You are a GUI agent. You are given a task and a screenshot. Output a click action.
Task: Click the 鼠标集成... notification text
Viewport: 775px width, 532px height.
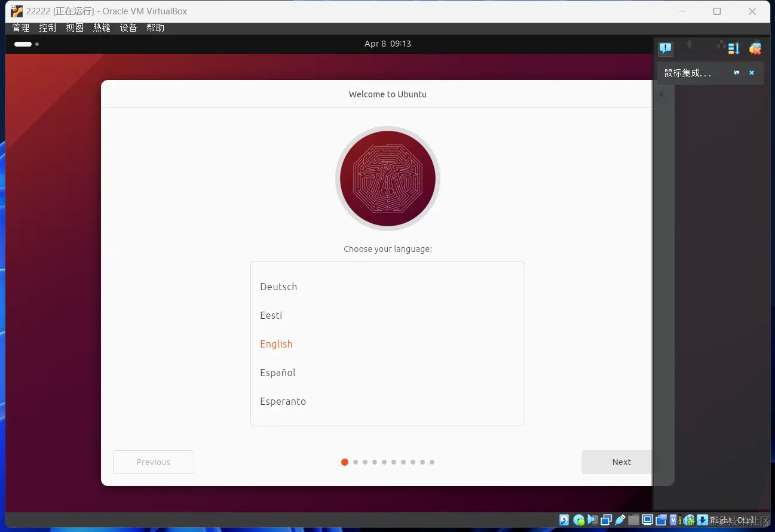[x=688, y=73]
